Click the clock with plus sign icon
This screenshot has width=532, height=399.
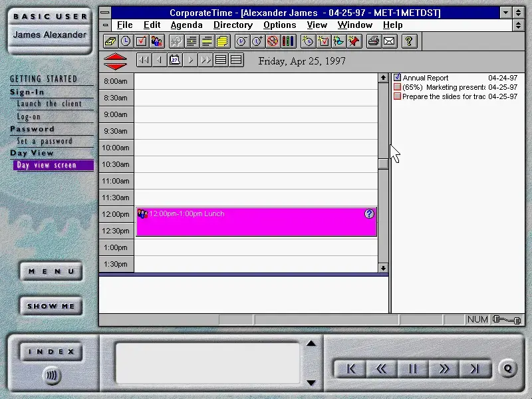(257, 41)
